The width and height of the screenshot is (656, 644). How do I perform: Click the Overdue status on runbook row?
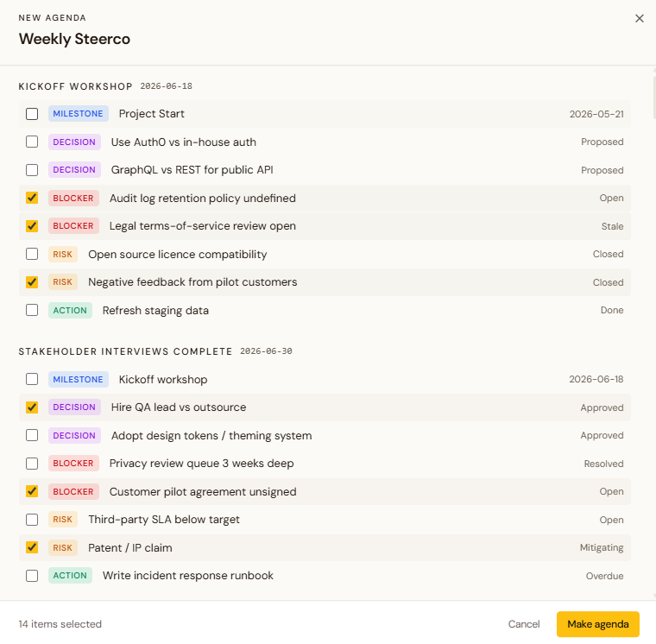[604, 576]
